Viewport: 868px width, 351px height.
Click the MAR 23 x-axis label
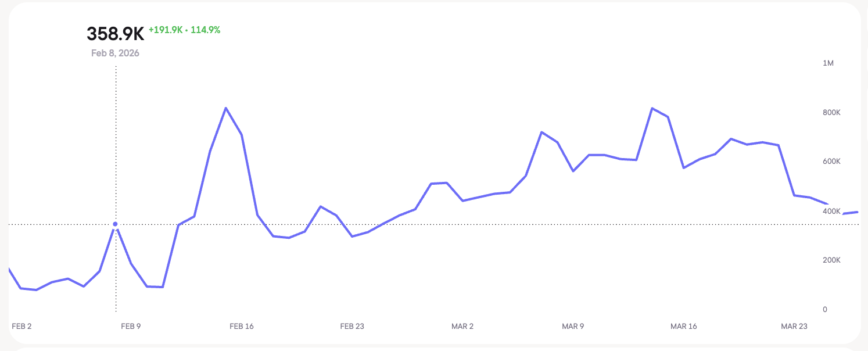[794, 327]
